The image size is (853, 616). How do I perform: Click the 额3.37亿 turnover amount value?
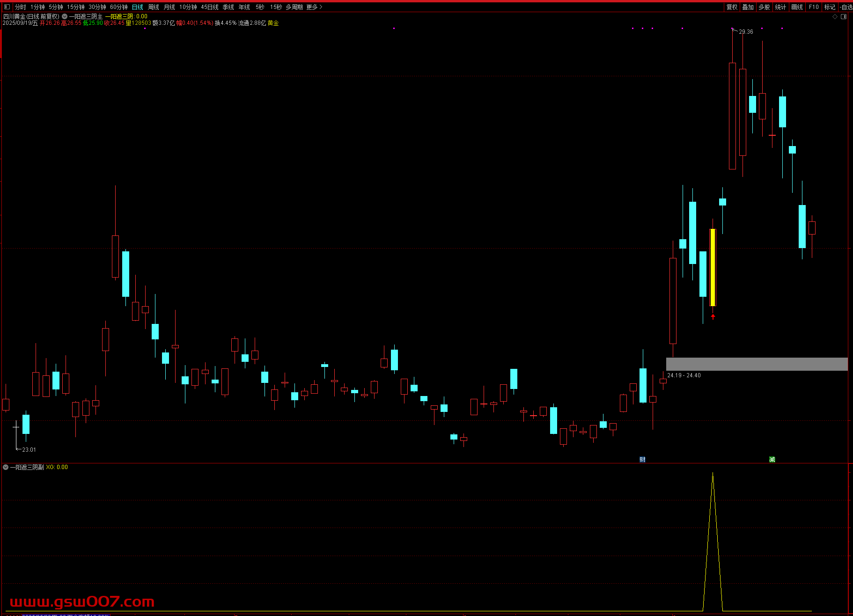[x=163, y=23]
